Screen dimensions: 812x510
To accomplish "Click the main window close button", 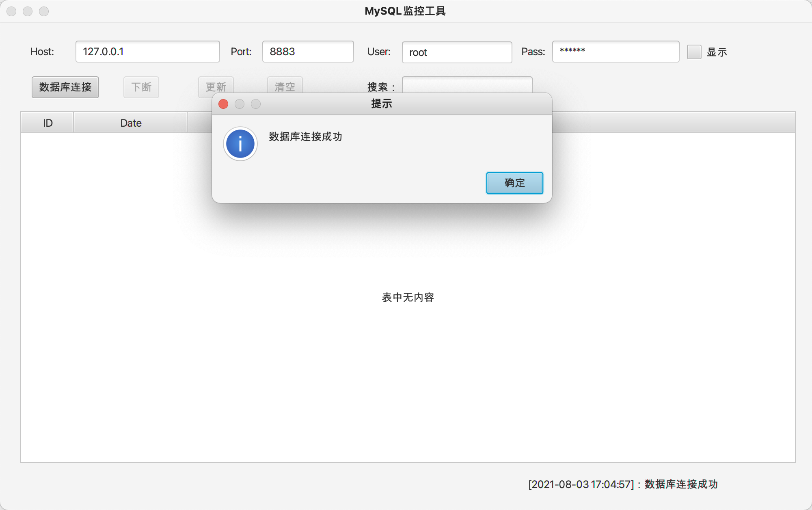I will click(x=11, y=11).
